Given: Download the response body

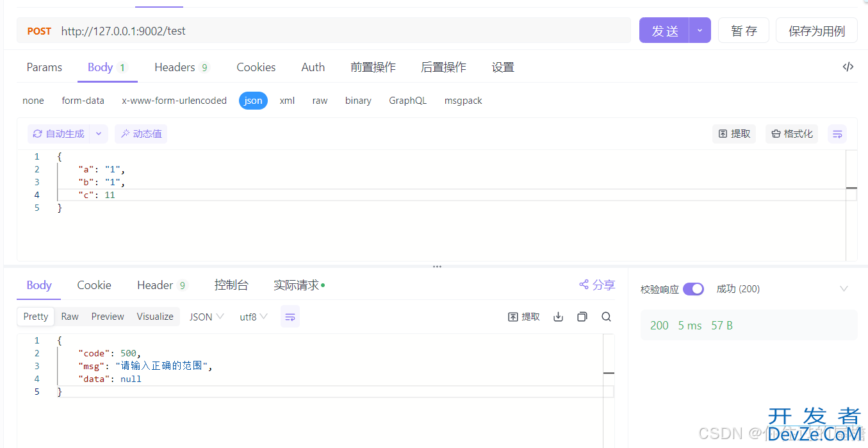Looking at the screenshot, I should (558, 317).
